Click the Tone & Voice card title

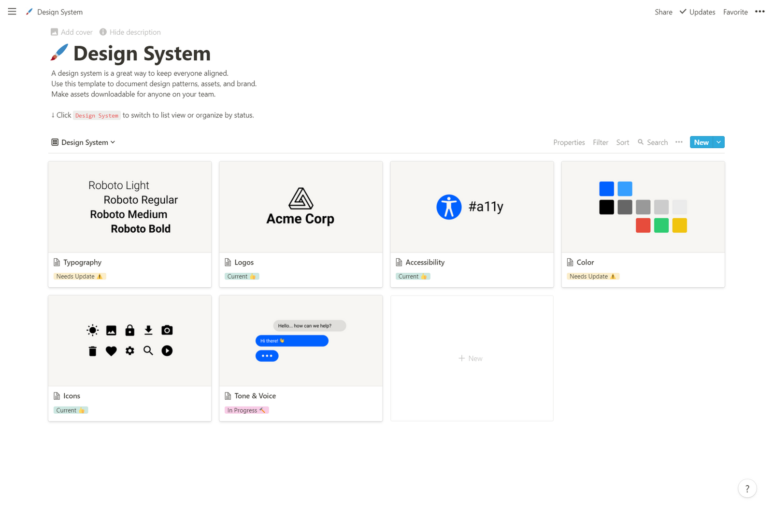tap(255, 396)
